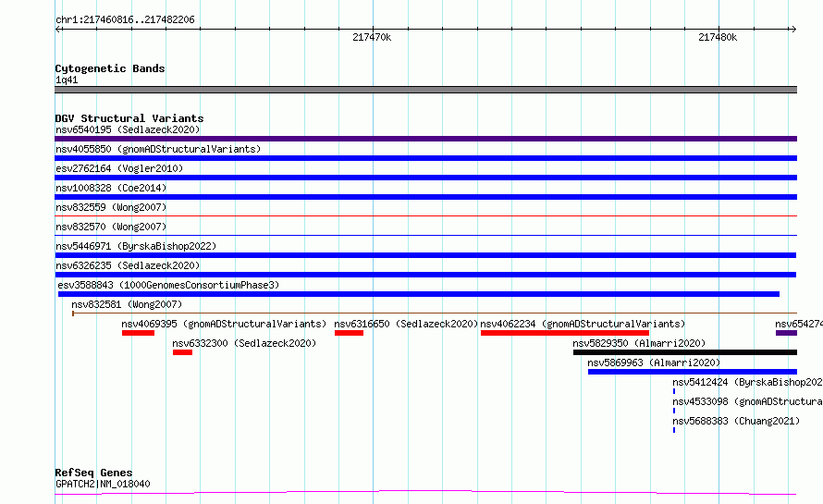Viewport: 823px width, 504px height.
Task: Click the thin blue nsv832570 line
Action: (x=425, y=235)
